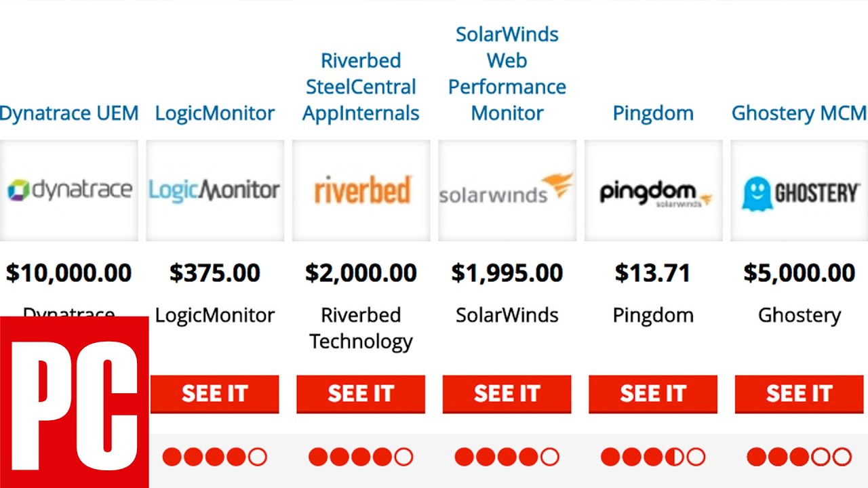Open SolarWinds Web Performance Monitor link
Screen dimensions: 868x488
pyautogui.click(x=507, y=74)
